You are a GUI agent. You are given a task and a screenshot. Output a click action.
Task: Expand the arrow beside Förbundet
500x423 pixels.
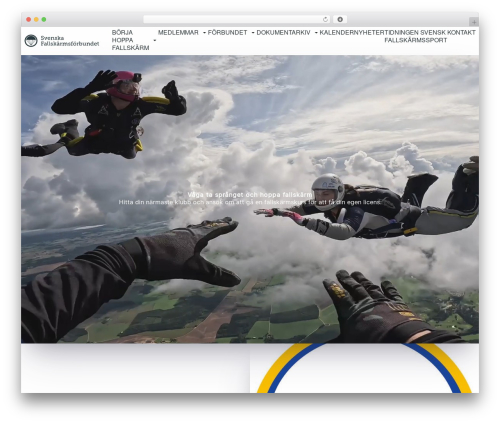pos(253,33)
